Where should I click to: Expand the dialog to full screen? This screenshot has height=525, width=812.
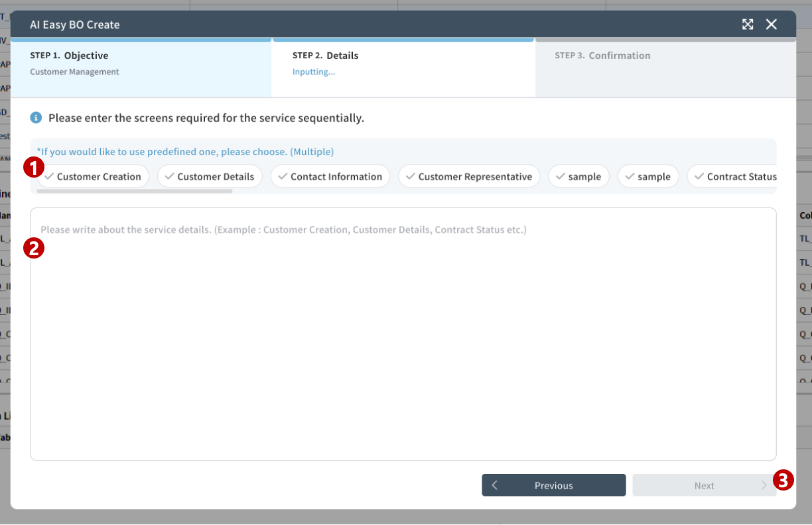click(748, 25)
